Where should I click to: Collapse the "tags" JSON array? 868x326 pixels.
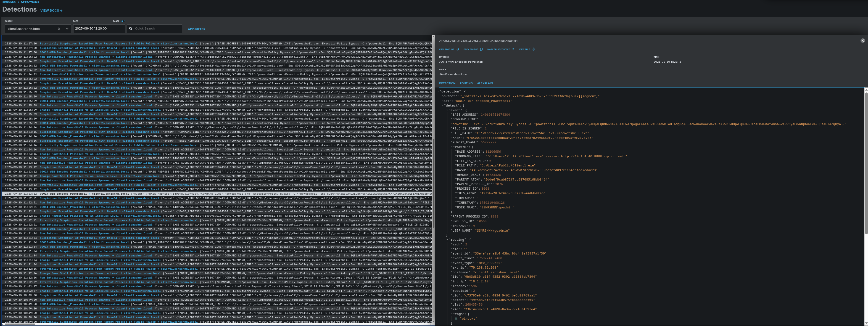click(x=452, y=314)
